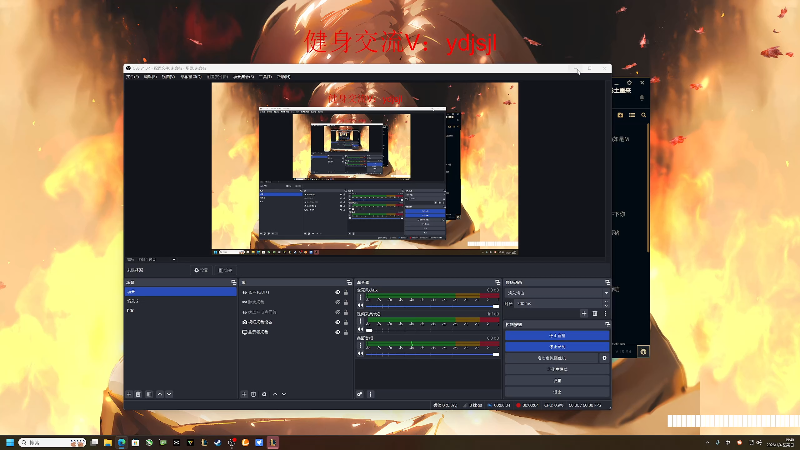The width and height of the screenshot is (800, 450).
Task: Open scene filters icon in Scenes footer
Action: pyautogui.click(x=149, y=394)
